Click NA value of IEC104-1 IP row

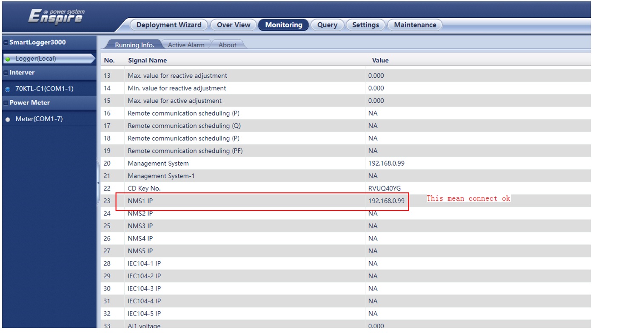(x=373, y=263)
